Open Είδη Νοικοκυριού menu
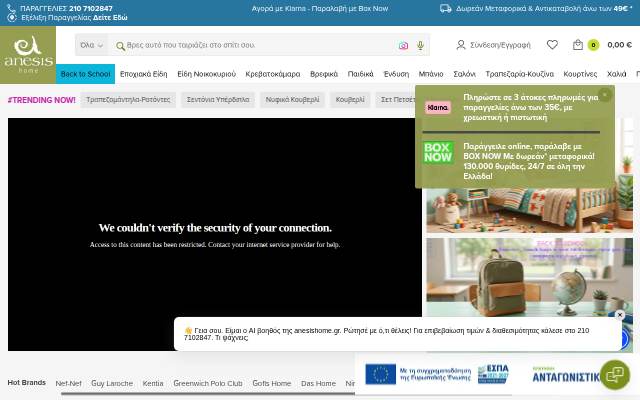This screenshot has width=640, height=400. pos(207,74)
